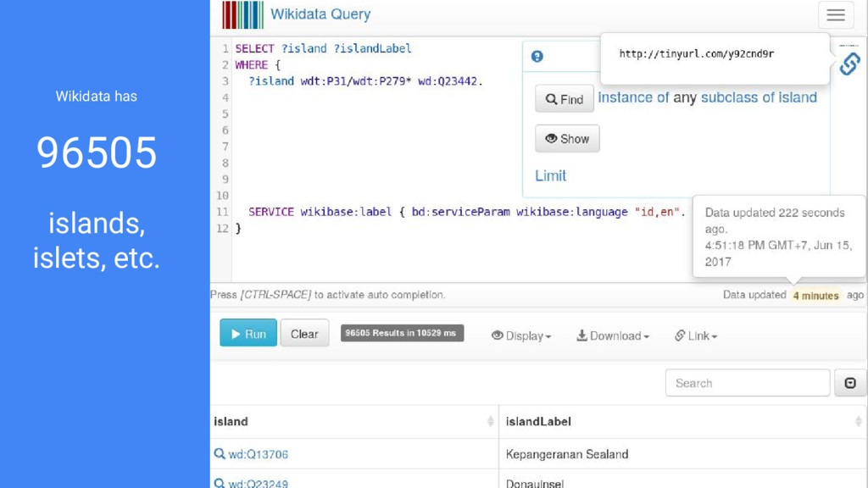Click the toggle button beside Search field
This screenshot has width=868, height=488.
click(x=850, y=383)
